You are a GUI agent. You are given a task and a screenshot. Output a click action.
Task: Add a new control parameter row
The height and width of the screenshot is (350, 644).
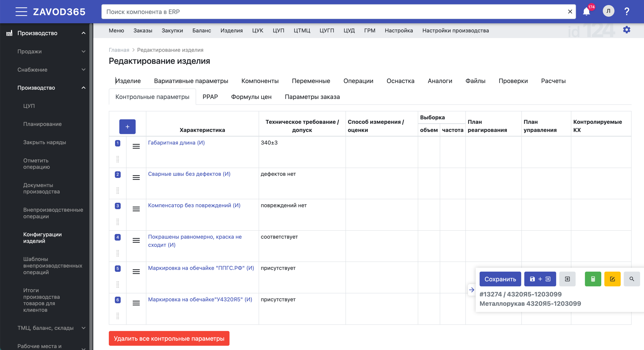pyautogui.click(x=127, y=127)
